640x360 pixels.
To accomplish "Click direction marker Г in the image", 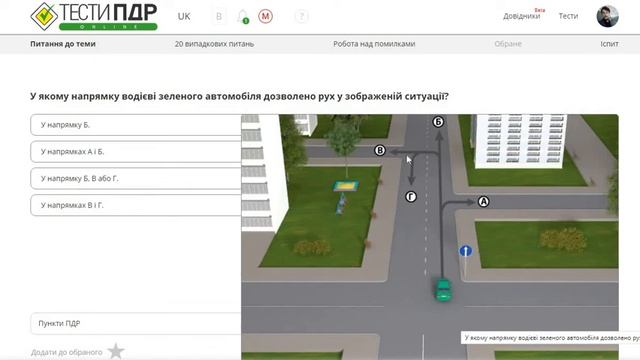I will click(x=411, y=197).
